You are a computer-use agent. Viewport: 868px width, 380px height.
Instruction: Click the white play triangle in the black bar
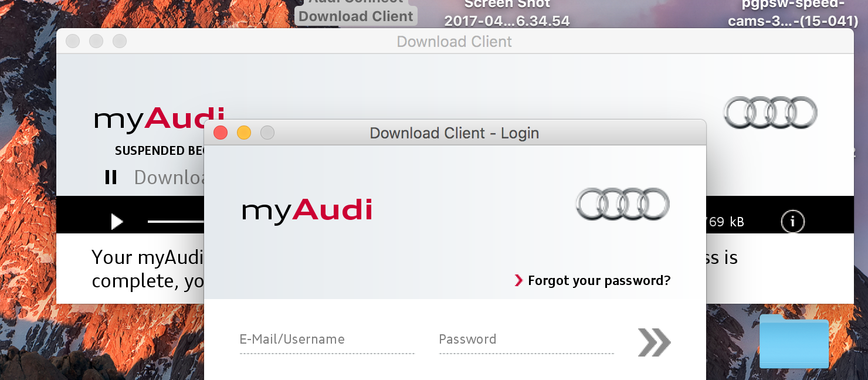(117, 222)
